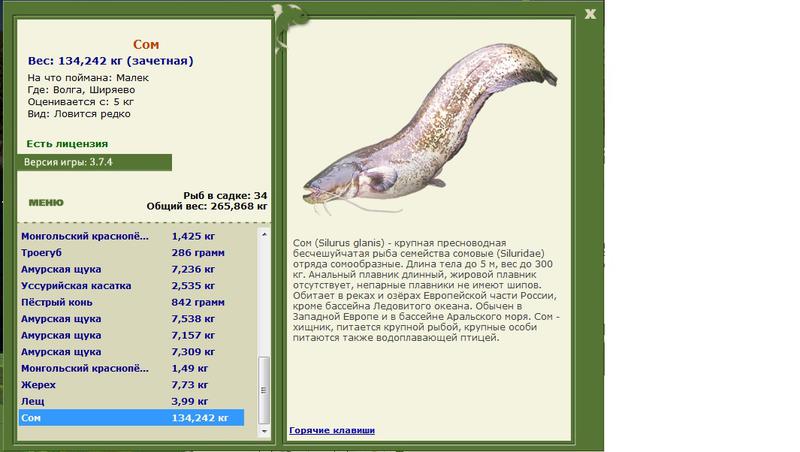
Task: Select Уссурийская касатка 2,535 кг row
Action: [x=132, y=286]
